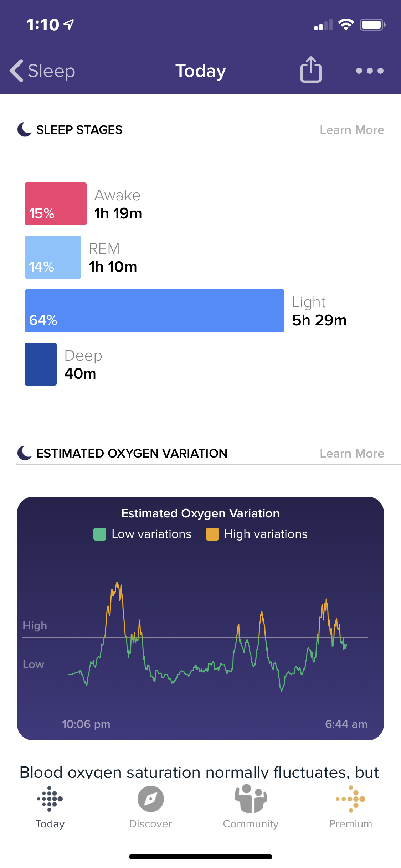Image resolution: width=401 pixels, height=868 pixels.
Task: Tap the green Low variations legend swatch
Action: (100, 534)
